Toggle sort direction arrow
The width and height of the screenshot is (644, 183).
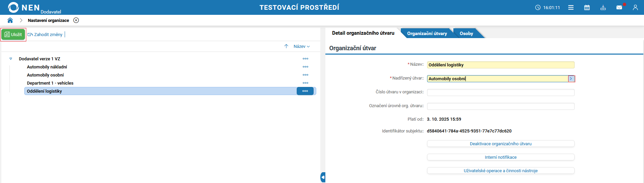tap(286, 46)
